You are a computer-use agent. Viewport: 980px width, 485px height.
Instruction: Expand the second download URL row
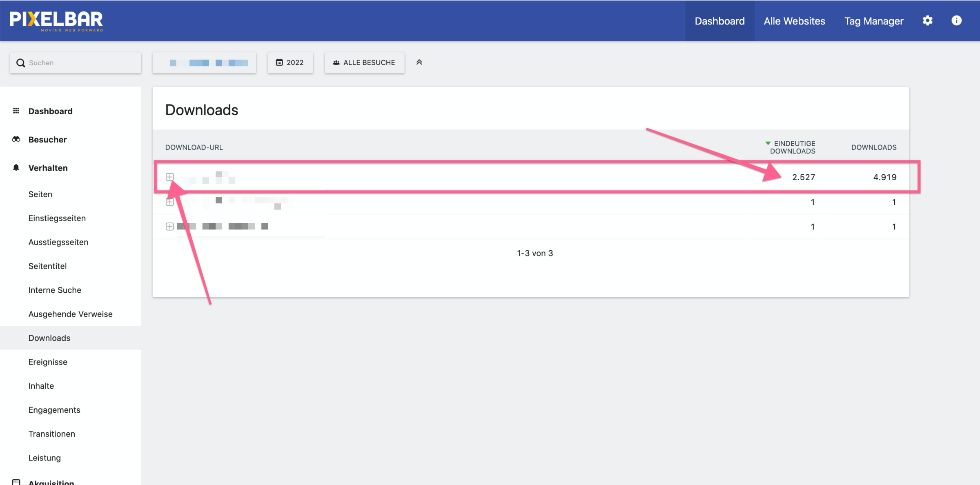pyautogui.click(x=170, y=202)
